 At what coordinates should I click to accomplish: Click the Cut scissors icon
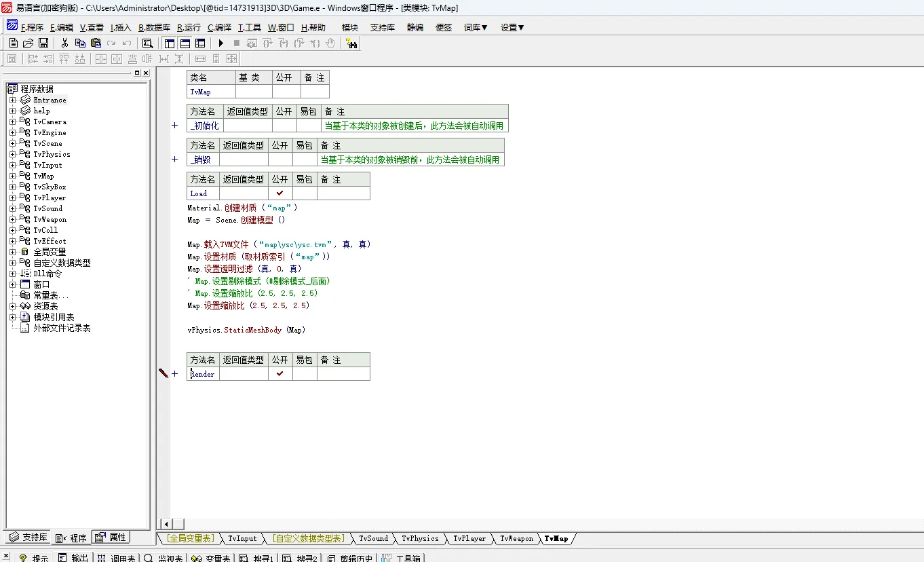64,43
